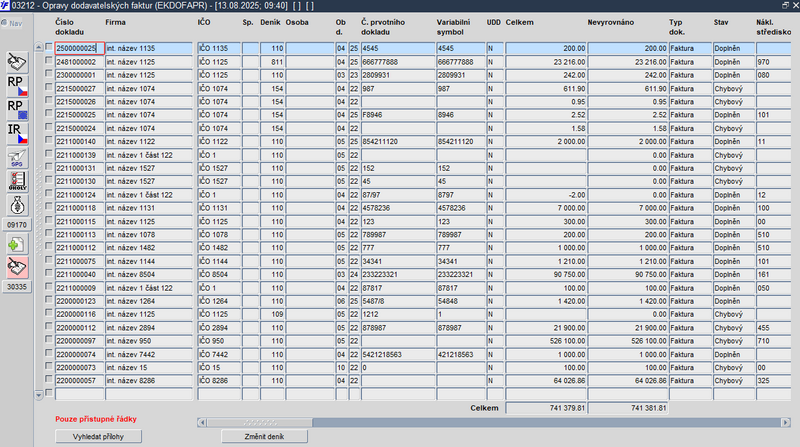
Task: Click Celkem value 526 100.00
Action: point(546,340)
